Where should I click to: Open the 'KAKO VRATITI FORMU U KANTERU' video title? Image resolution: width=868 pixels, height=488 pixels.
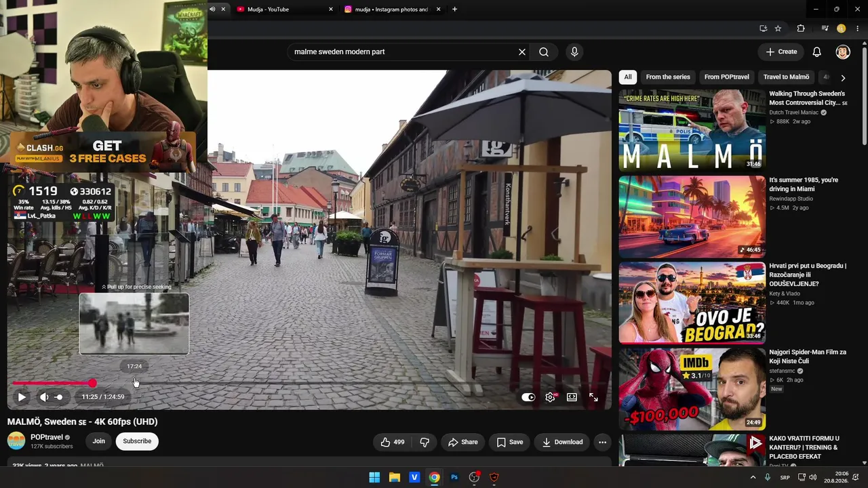coord(804,447)
